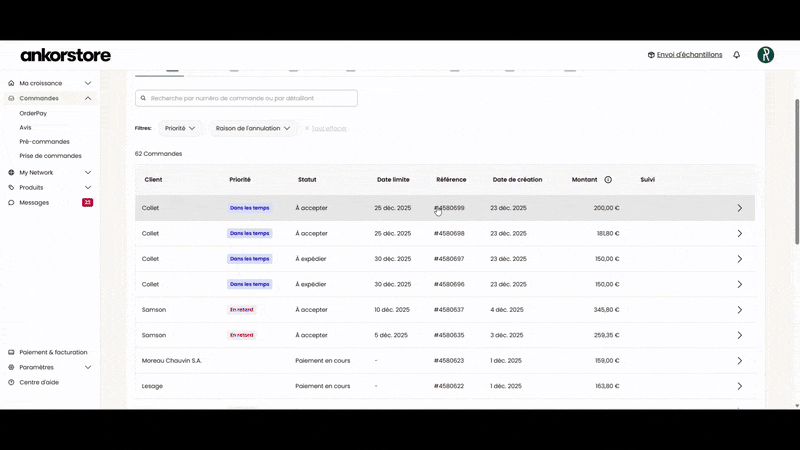Click the magnifier icon in search bar
Screen dimensions: 800x450
point(144,98)
